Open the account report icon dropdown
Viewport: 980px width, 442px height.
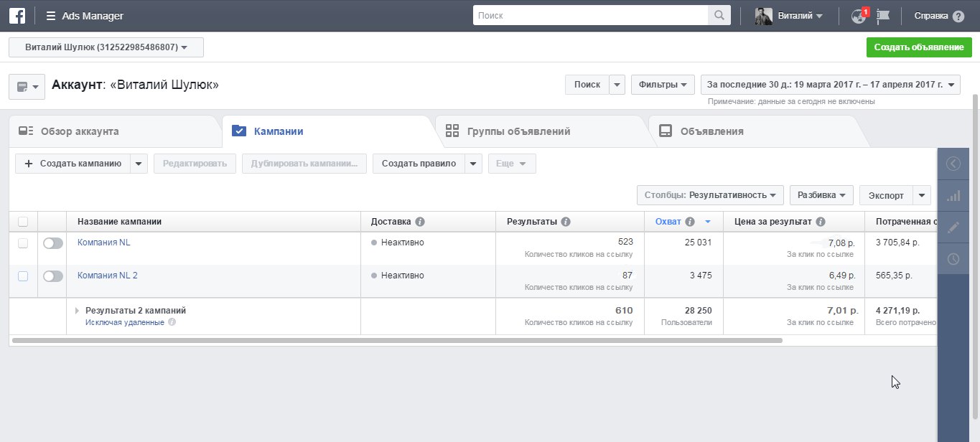(27, 87)
